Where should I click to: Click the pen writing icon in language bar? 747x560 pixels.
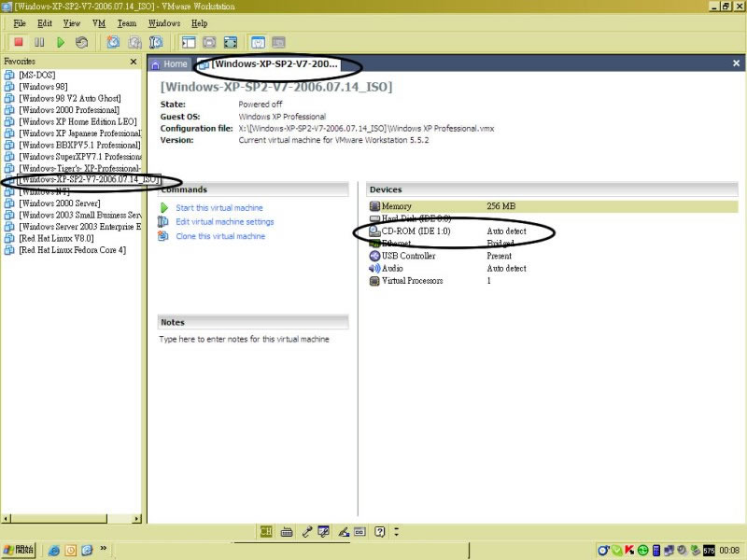(344, 532)
